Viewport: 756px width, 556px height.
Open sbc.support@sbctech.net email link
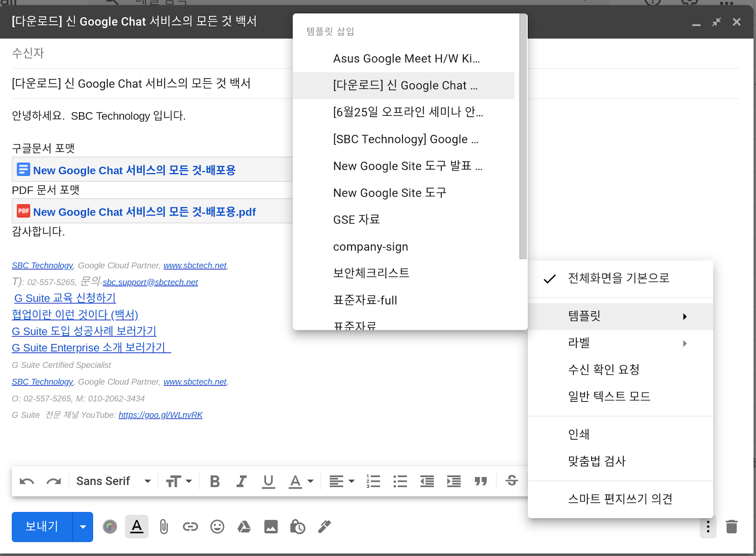[x=150, y=282]
